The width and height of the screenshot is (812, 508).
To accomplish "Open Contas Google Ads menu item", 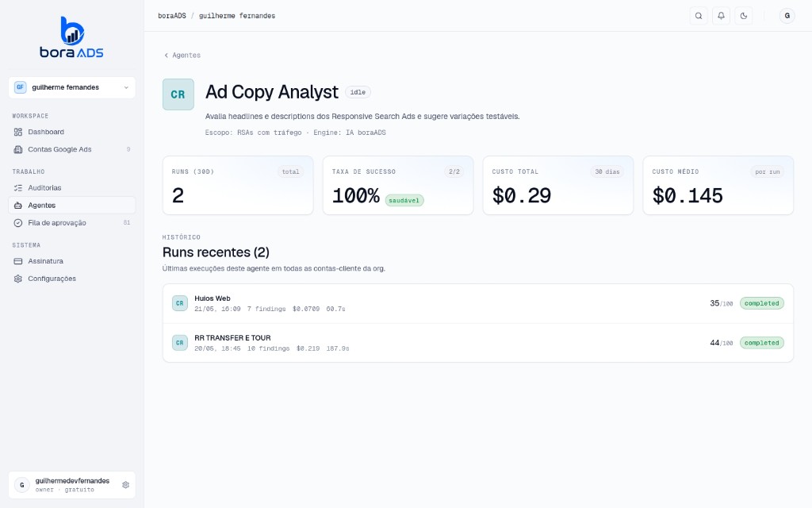I will pos(72,149).
